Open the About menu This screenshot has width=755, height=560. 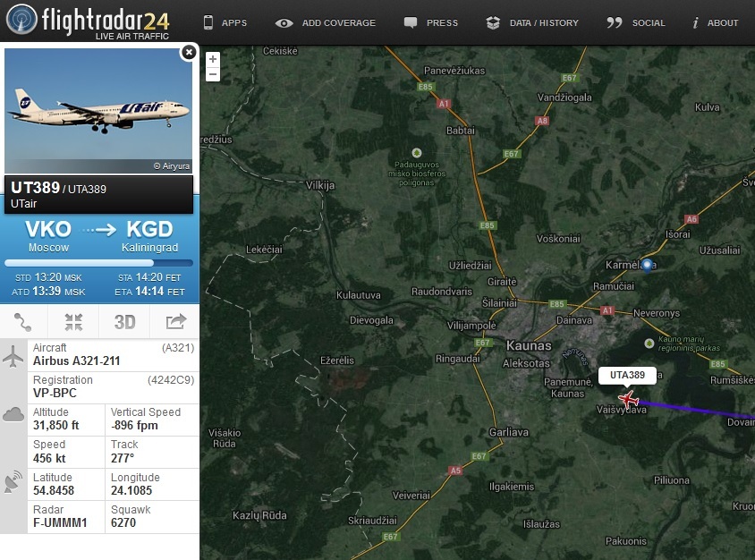point(715,22)
